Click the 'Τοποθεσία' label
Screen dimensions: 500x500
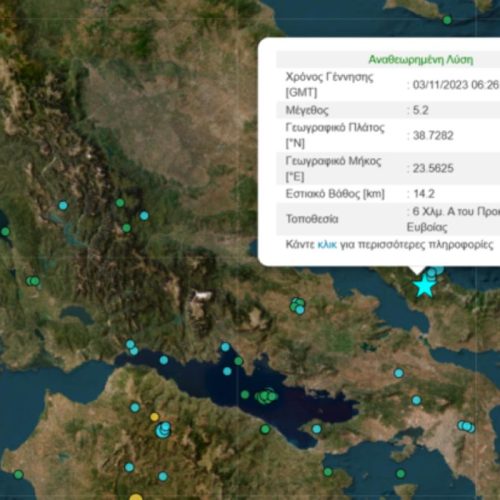(312, 219)
